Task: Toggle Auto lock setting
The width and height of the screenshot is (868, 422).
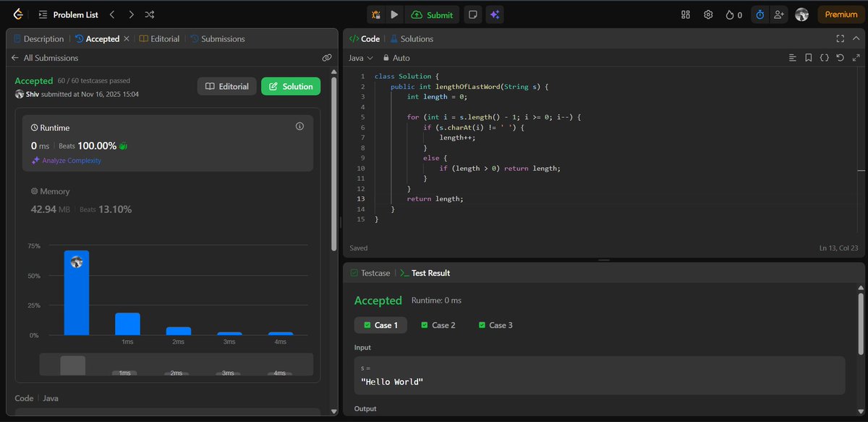Action: [x=396, y=58]
